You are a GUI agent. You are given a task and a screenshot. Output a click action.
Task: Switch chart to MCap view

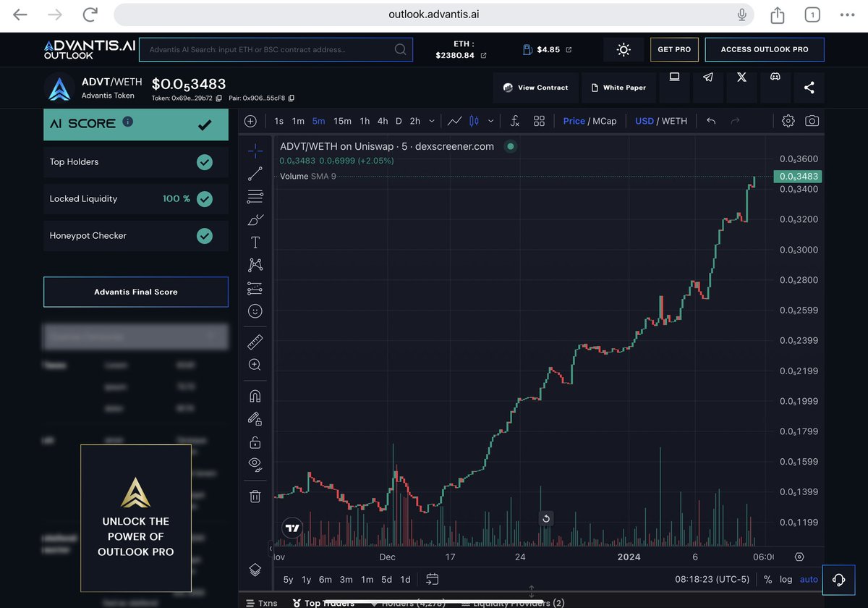[605, 121]
